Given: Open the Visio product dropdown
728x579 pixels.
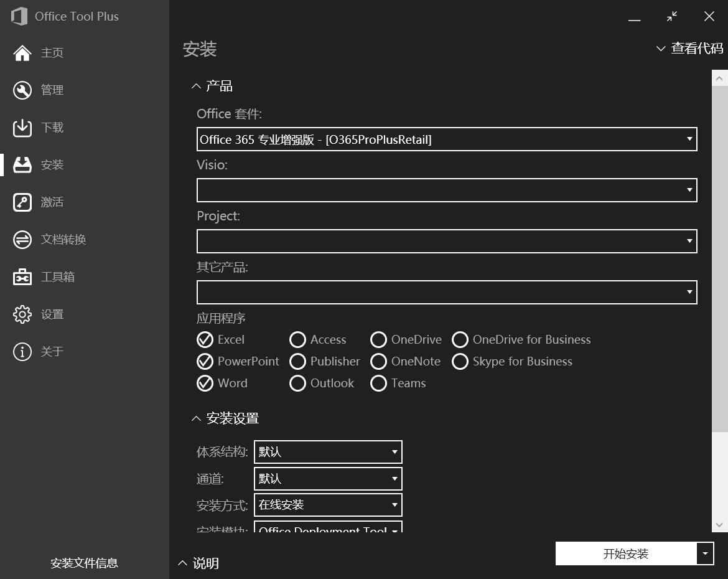Looking at the screenshot, I should pyautogui.click(x=447, y=190).
